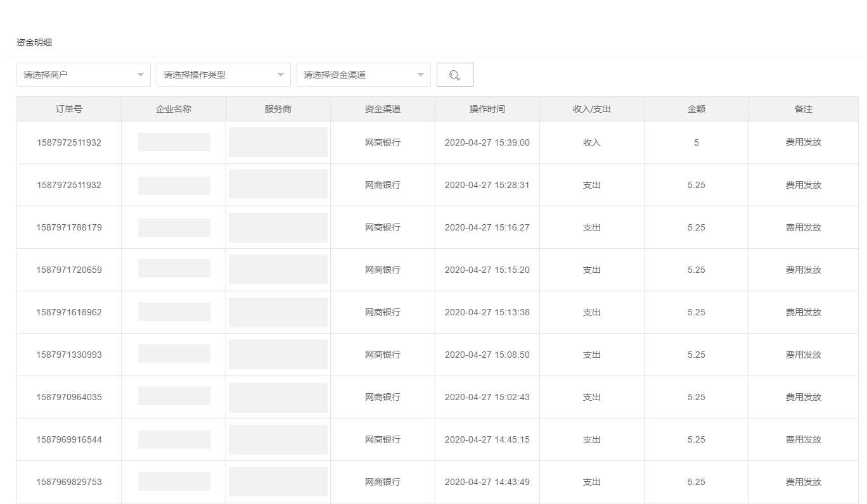Click the 服务商 column header
The image size is (867, 504).
pos(278,109)
